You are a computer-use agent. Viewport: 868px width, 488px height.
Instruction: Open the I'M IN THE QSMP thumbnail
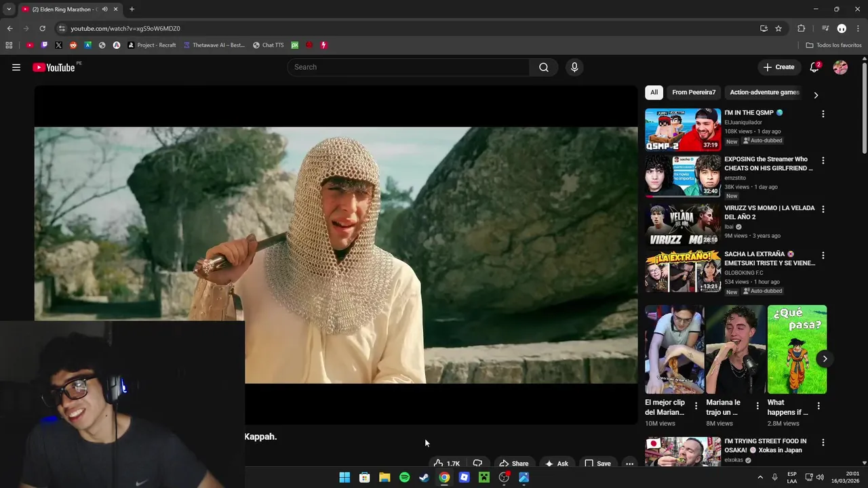point(683,129)
